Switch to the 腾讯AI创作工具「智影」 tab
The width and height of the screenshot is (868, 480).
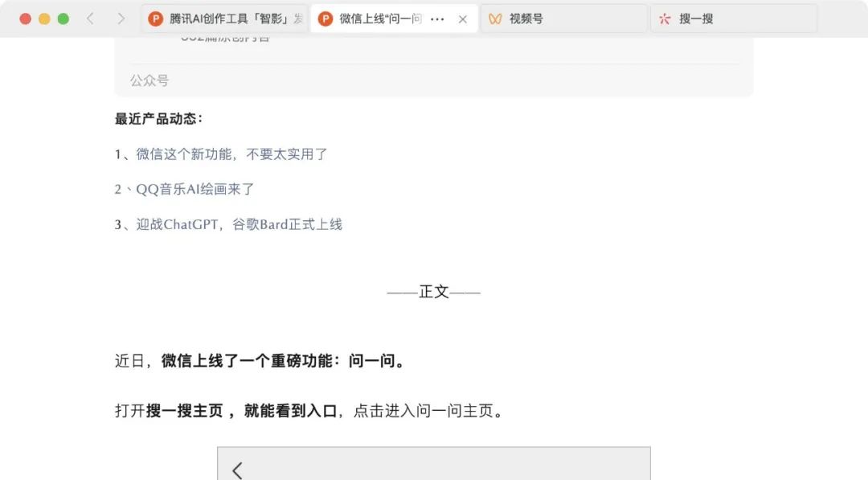click(225, 18)
